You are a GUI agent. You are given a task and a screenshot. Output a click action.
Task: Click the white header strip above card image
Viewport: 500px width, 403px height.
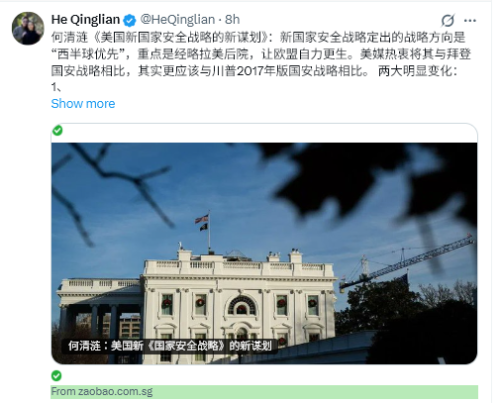(x=264, y=133)
